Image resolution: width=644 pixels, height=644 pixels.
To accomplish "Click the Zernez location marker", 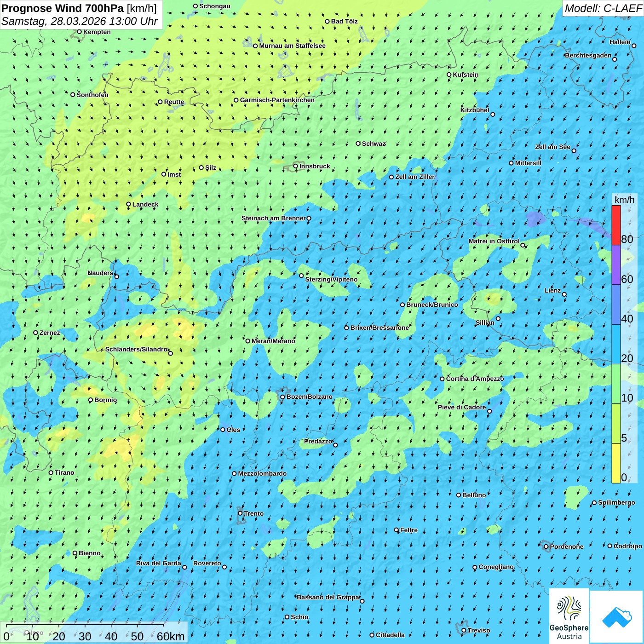I will 35,333.
